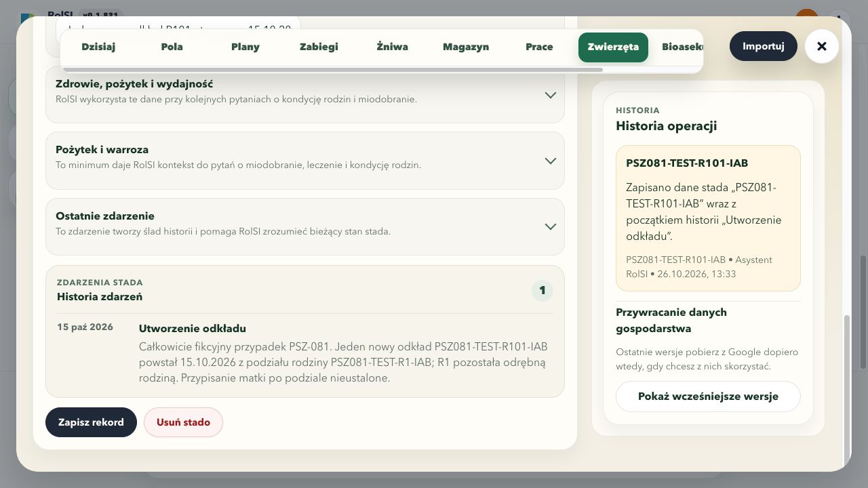Click the horizontal scrollbar under the tabs

[x=333, y=69]
